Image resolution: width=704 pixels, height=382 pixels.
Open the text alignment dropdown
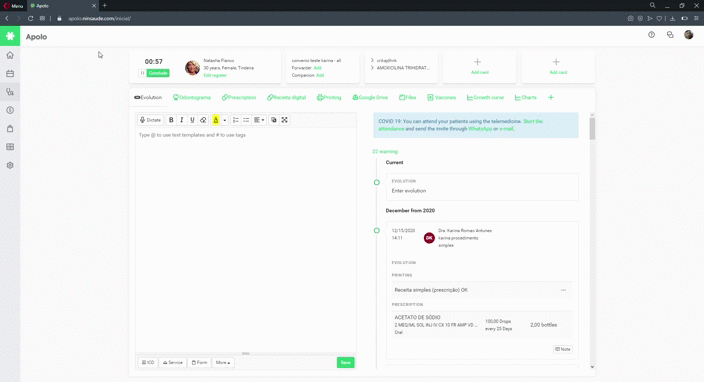(259, 120)
